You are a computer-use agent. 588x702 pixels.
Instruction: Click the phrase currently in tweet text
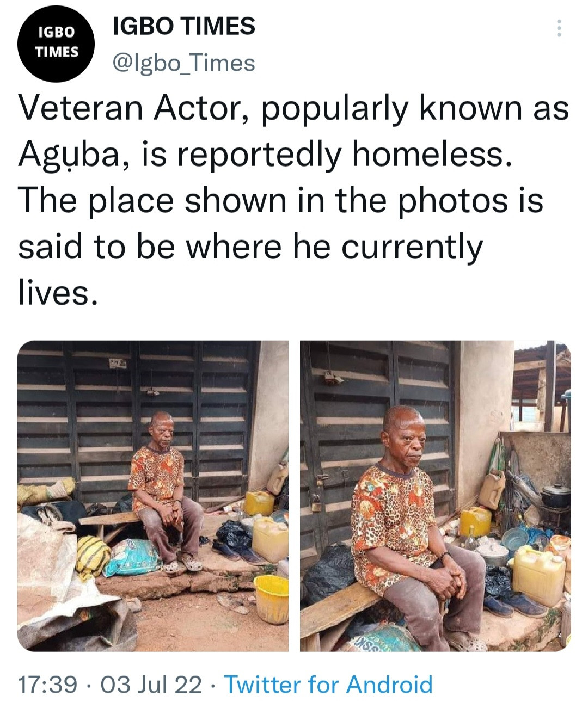(412, 247)
